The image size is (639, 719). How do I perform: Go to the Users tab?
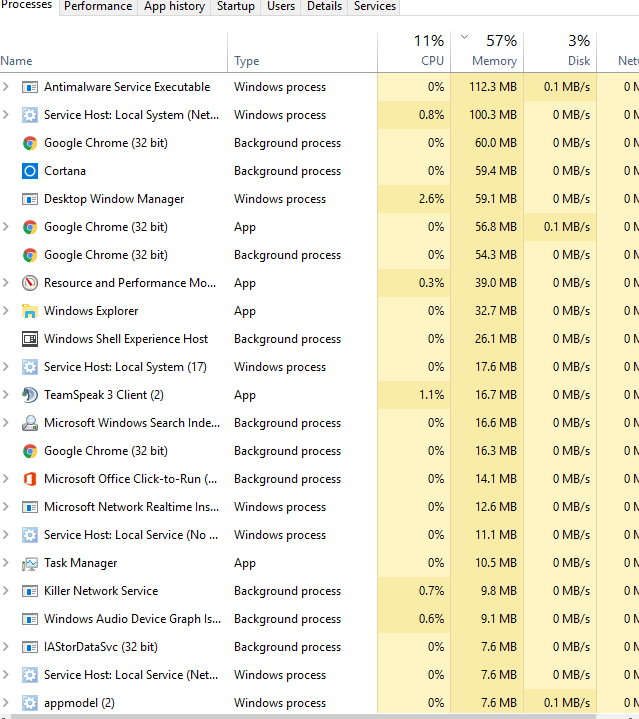pos(281,7)
